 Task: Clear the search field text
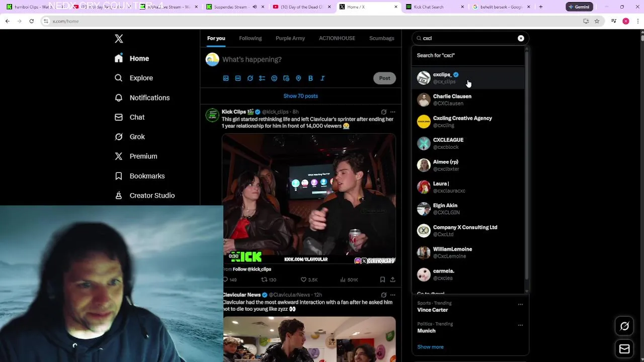click(x=521, y=38)
